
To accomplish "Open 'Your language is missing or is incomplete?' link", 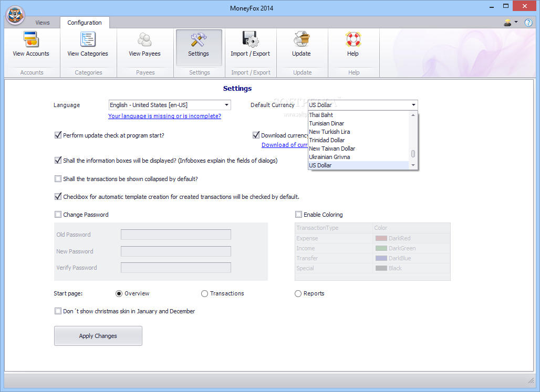I will tap(164, 116).
